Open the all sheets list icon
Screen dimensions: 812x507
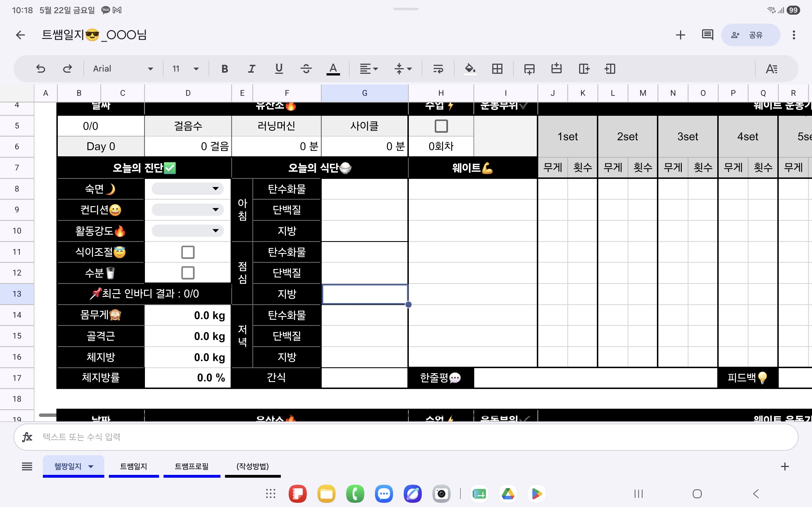click(27, 466)
